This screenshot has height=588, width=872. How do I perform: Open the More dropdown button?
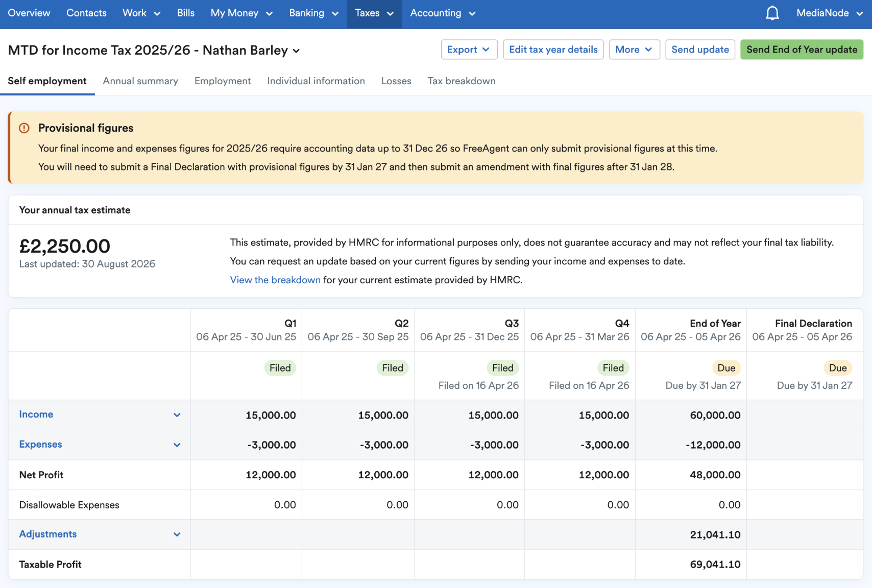[x=634, y=50]
